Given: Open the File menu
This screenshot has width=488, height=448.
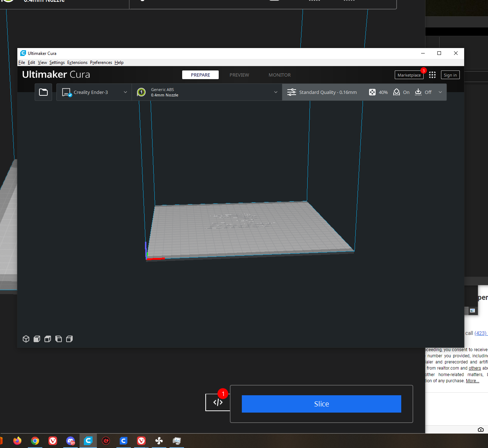Looking at the screenshot, I should (x=22, y=63).
